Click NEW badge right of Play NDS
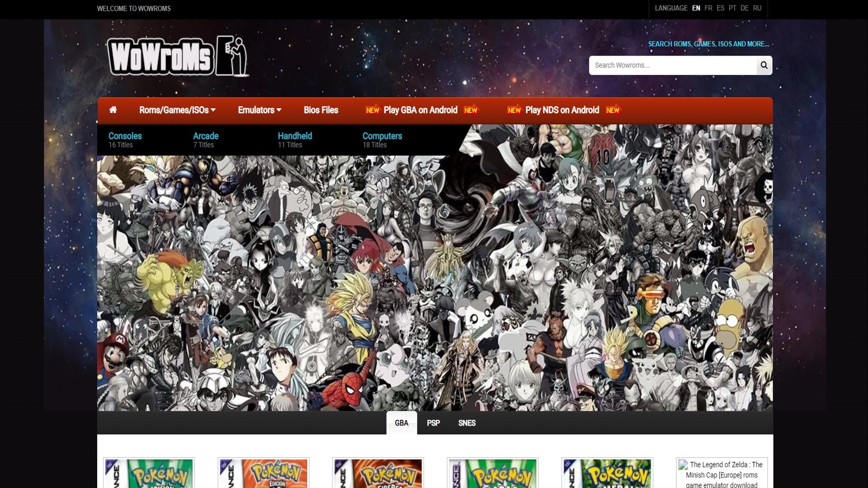The height and width of the screenshot is (488, 868). coord(613,110)
